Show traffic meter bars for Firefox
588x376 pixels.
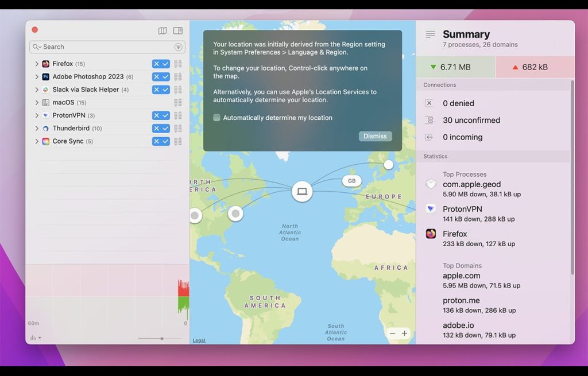(178, 64)
